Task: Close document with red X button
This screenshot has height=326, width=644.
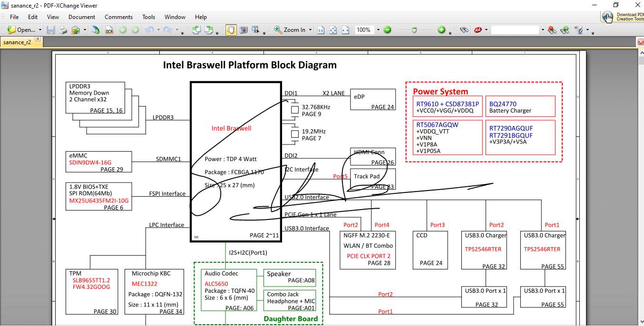Action: (x=640, y=42)
